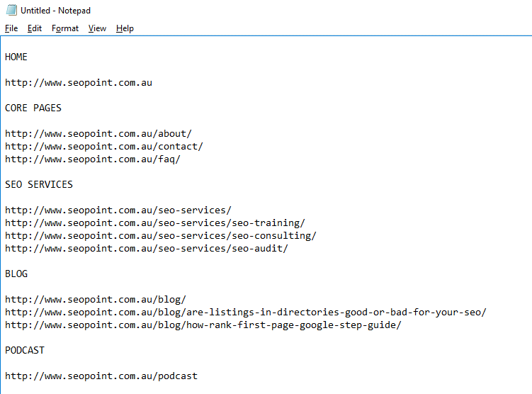Click the SEO SERVICES heading text
Viewport: 532px width, 394px height.
coord(39,185)
